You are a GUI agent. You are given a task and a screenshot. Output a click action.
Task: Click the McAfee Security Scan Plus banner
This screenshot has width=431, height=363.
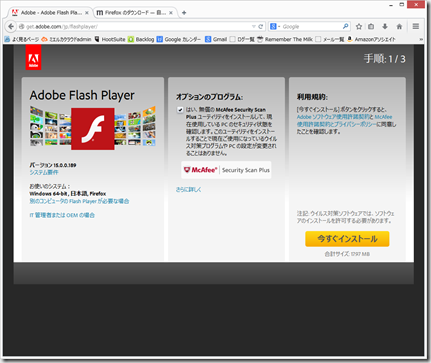click(226, 170)
